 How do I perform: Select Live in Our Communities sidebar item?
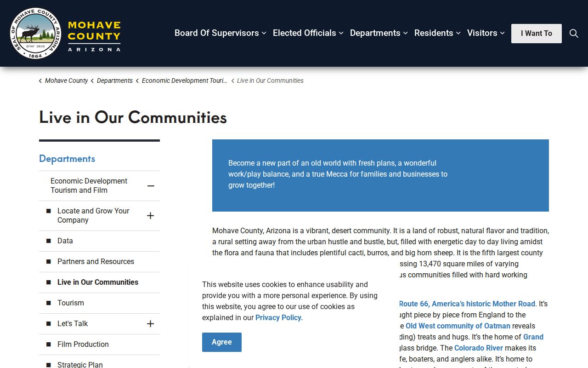click(x=98, y=282)
